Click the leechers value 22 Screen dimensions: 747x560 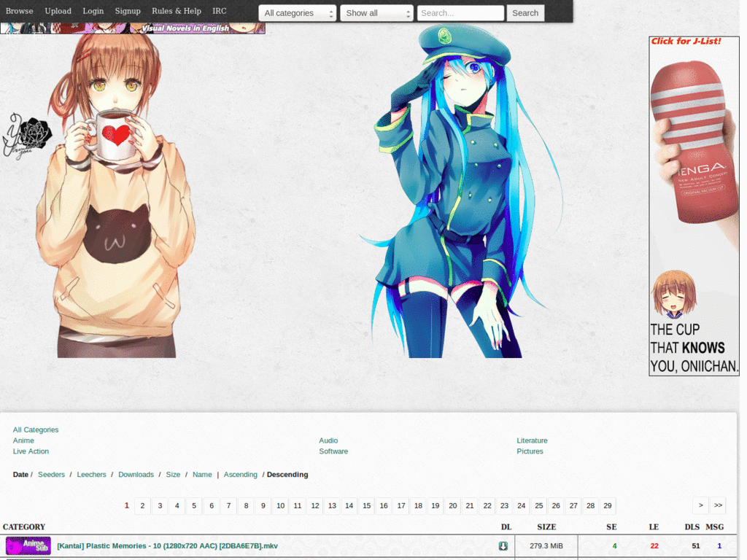tap(654, 545)
